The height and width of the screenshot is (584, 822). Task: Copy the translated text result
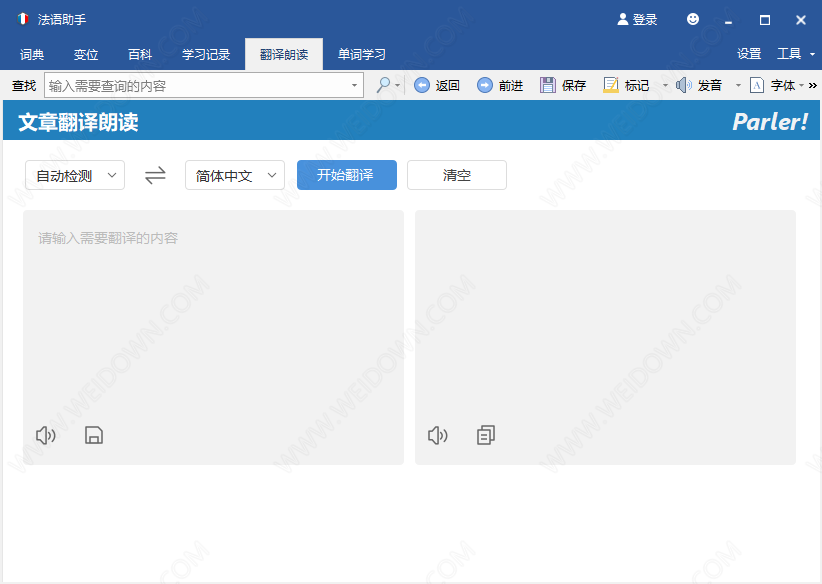click(486, 435)
